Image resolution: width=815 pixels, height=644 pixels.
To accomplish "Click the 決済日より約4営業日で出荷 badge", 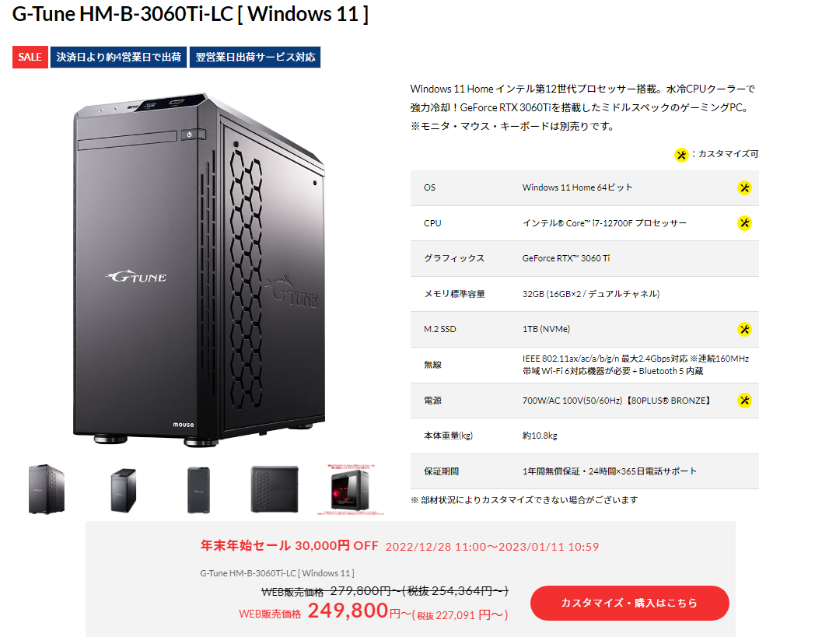I will pos(118,58).
